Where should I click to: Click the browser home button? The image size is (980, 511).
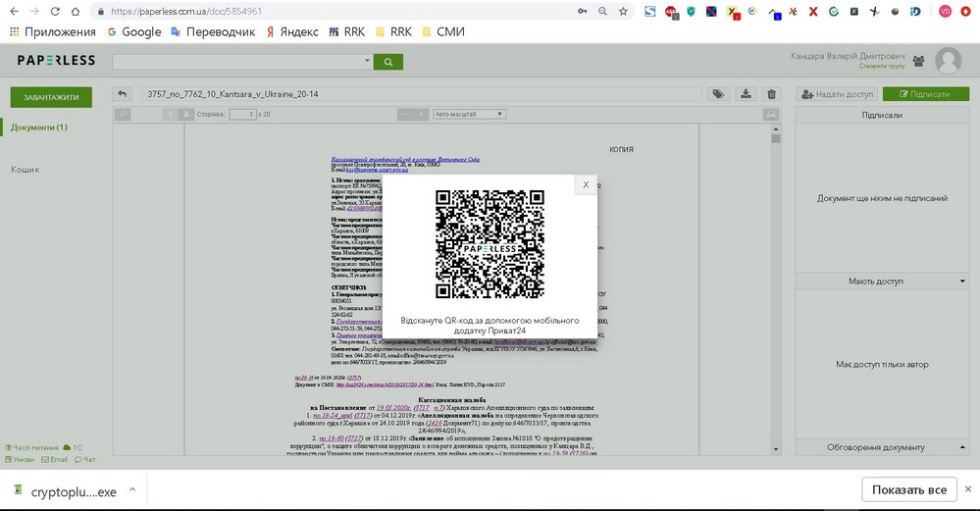point(76,11)
